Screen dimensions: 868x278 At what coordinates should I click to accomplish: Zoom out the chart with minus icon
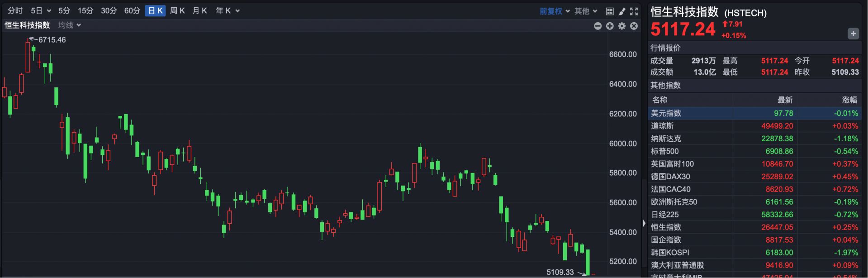coord(598,26)
